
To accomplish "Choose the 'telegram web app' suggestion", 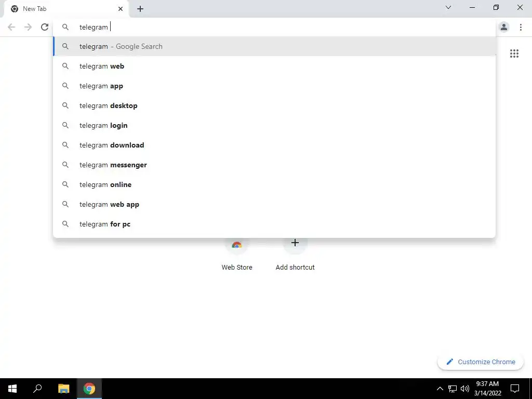I will pos(274,204).
